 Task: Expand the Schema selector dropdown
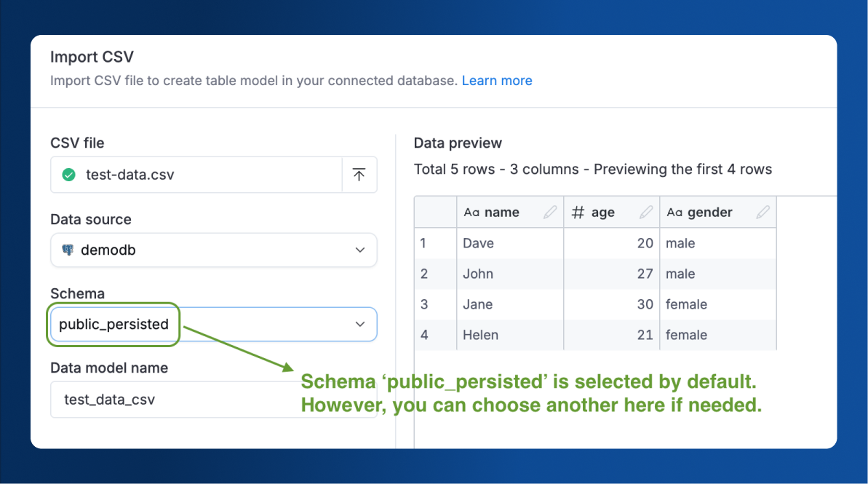tap(359, 324)
